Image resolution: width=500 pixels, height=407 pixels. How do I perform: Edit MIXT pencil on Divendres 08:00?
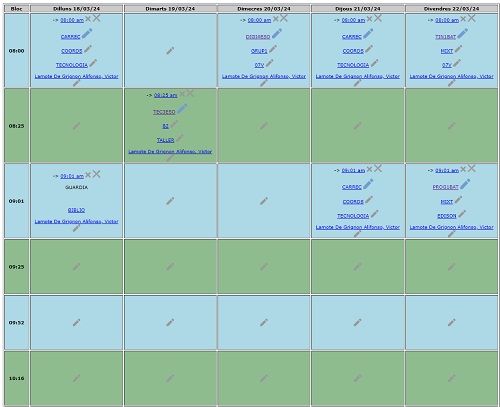pyautogui.click(x=458, y=49)
